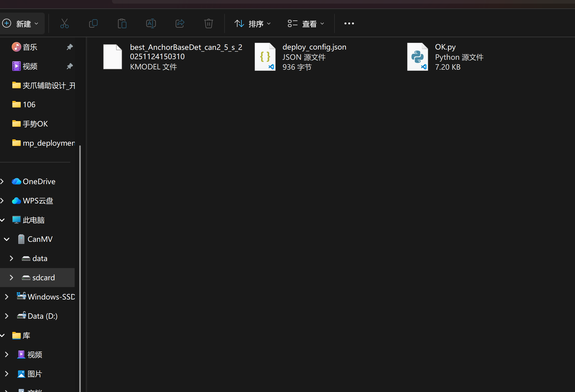575x392 pixels.
Task: Click the Cut scissors icon in toolbar
Action: pos(65,23)
